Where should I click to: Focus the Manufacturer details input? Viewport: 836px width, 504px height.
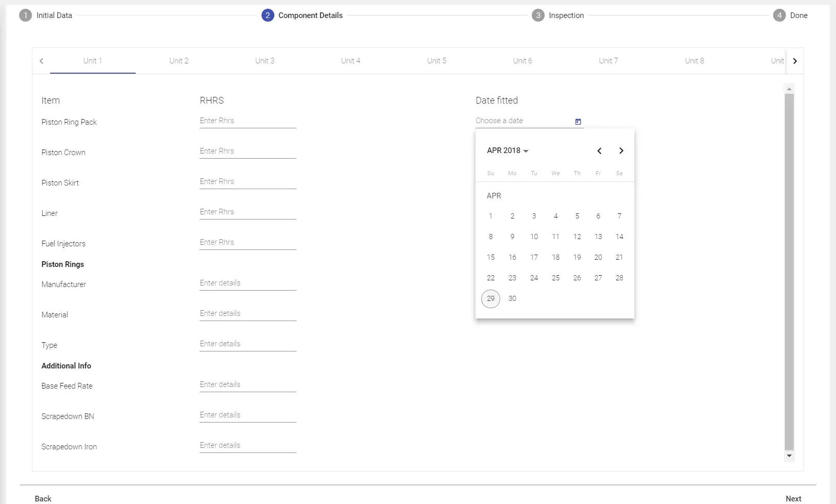tap(248, 283)
